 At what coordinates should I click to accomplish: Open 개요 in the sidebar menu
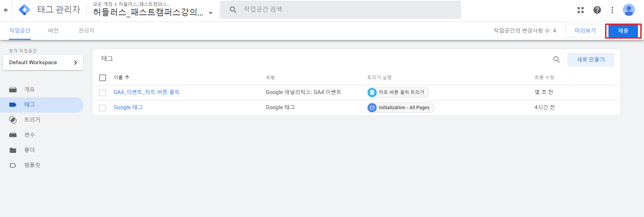point(30,89)
